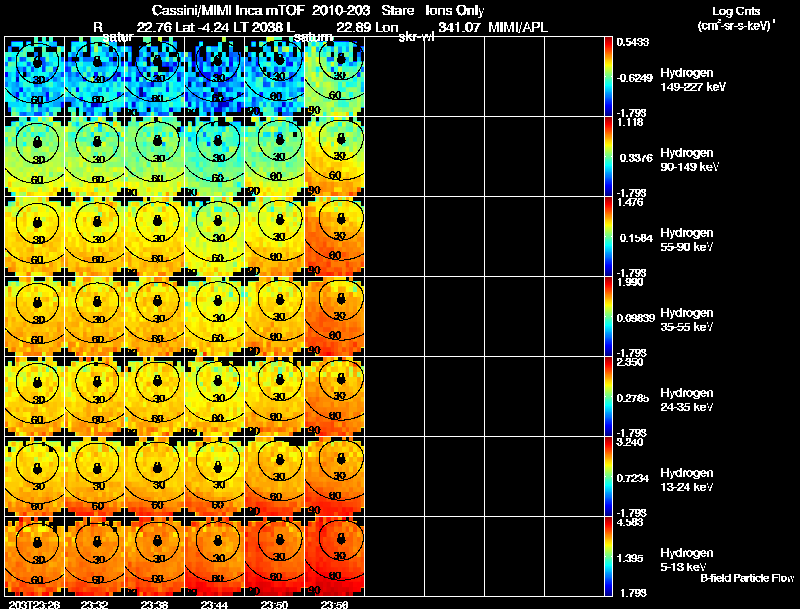Click the '23:50' time label
800x609 pixels.
coord(274,604)
